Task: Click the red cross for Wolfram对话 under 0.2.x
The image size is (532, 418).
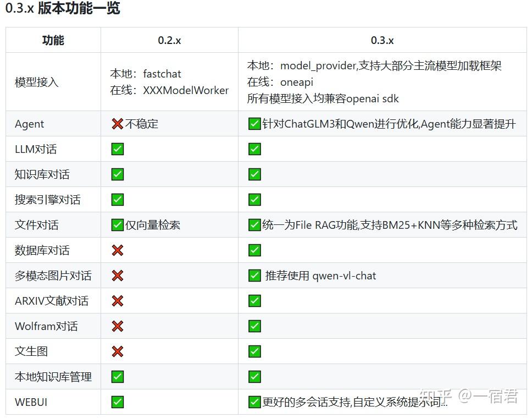Action: [117, 325]
